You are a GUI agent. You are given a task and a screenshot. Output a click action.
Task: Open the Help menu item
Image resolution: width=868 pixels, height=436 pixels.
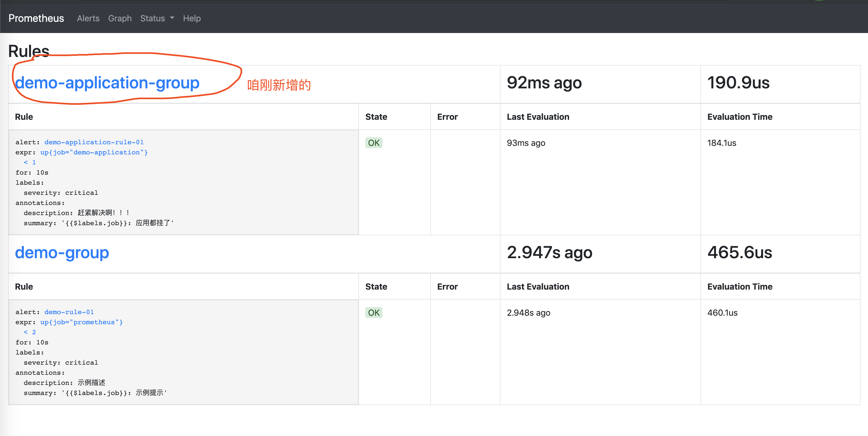192,18
